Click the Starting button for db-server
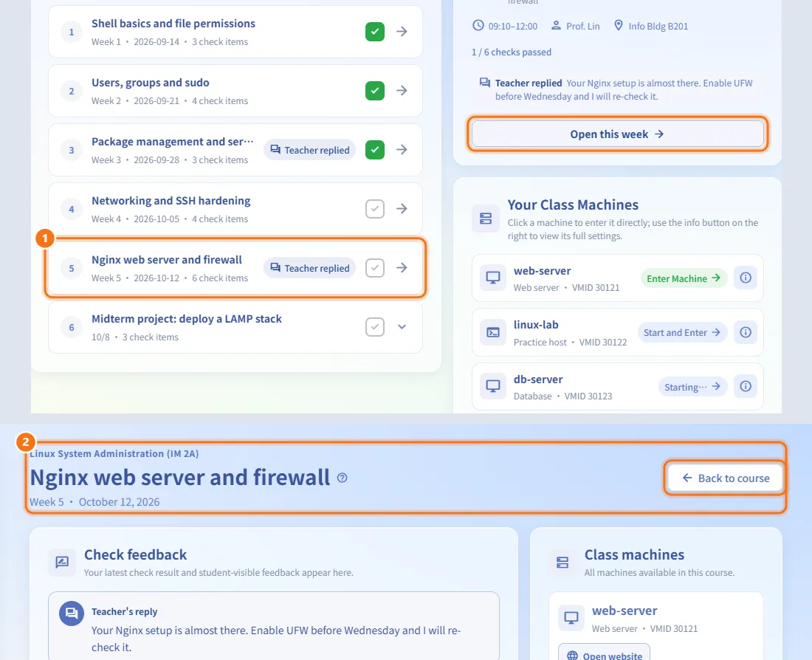Viewport: 812px width, 660px height. click(692, 386)
